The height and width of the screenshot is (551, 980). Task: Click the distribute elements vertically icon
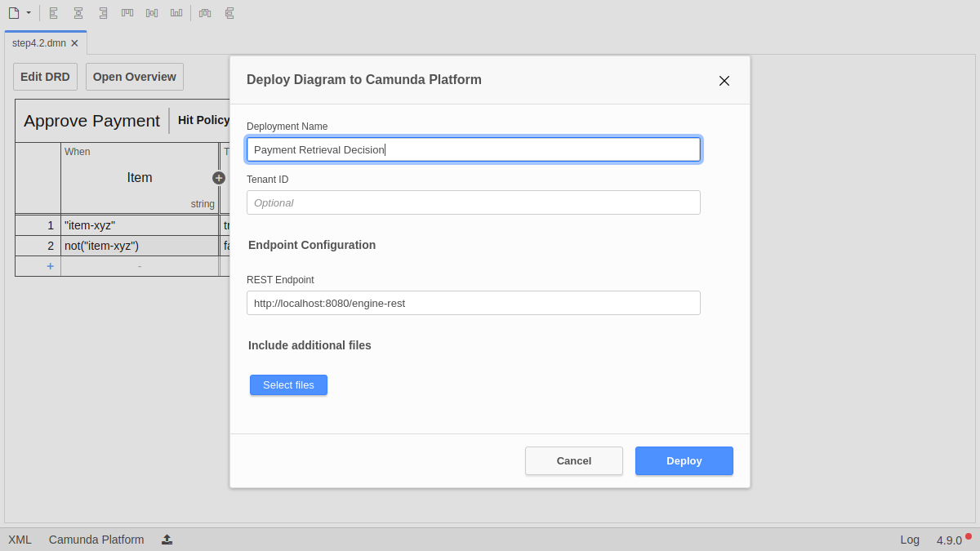(229, 13)
